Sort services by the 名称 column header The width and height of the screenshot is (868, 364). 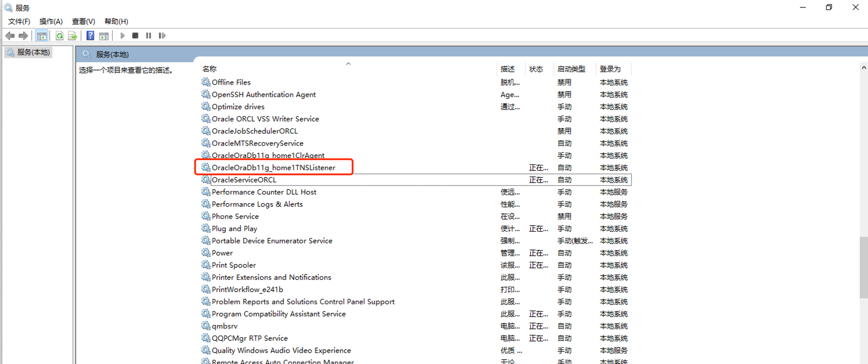click(x=209, y=69)
